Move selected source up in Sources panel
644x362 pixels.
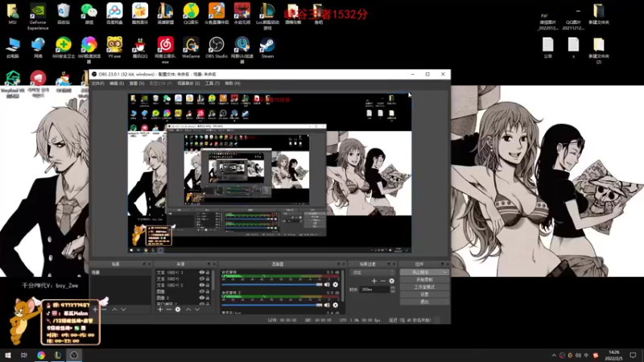click(188, 310)
